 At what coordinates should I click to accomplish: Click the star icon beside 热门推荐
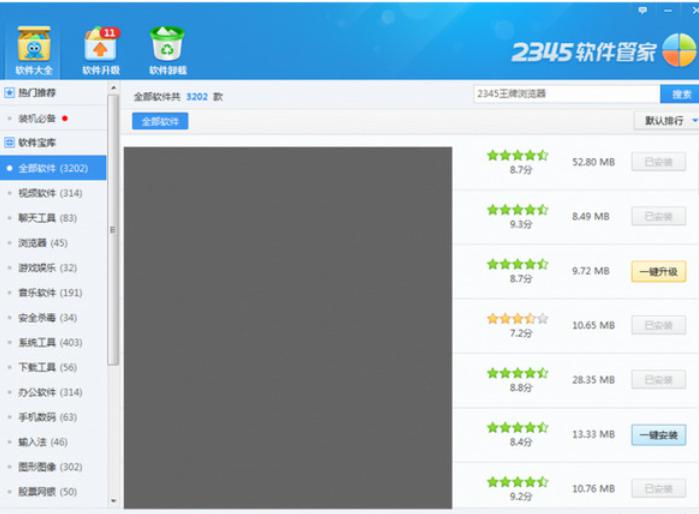[x=9, y=93]
